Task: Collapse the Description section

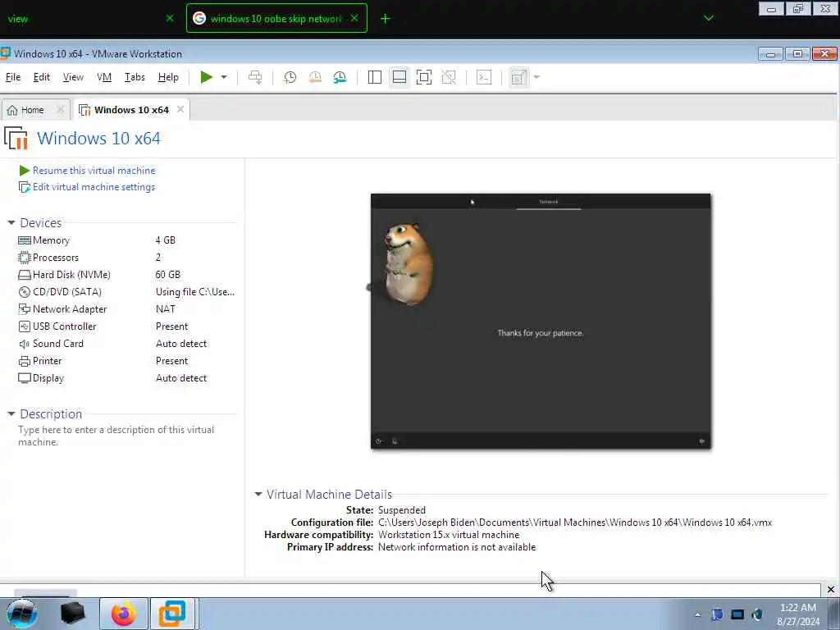Action: tap(11, 413)
